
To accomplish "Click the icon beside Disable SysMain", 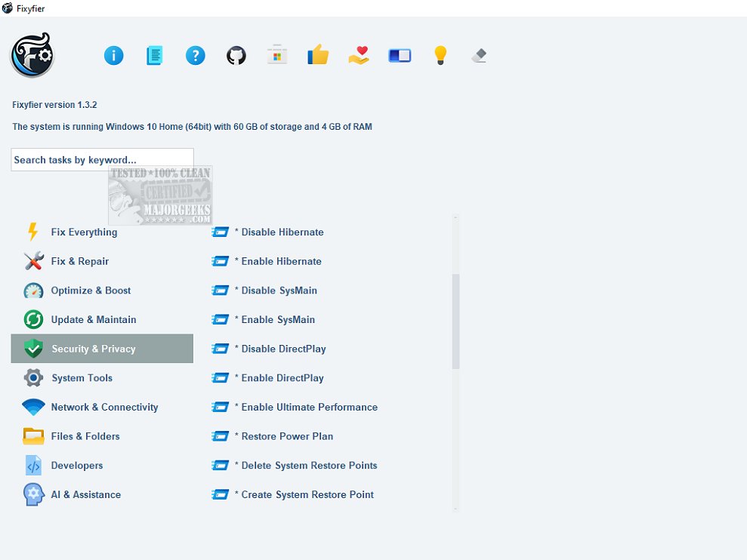I will 220,291.
